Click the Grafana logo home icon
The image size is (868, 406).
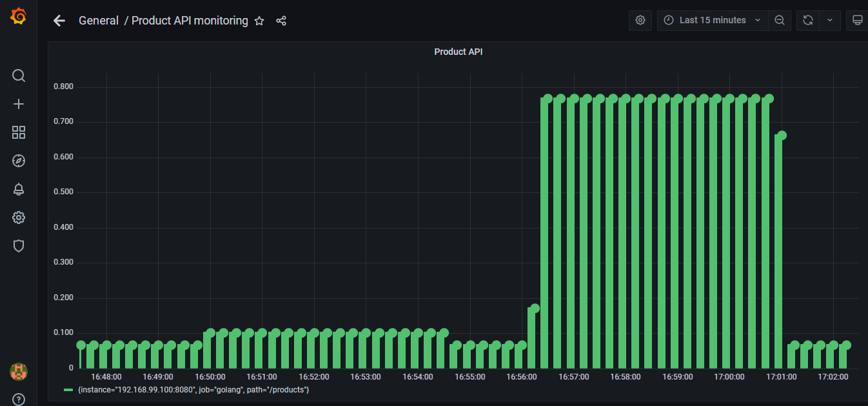click(x=19, y=16)
